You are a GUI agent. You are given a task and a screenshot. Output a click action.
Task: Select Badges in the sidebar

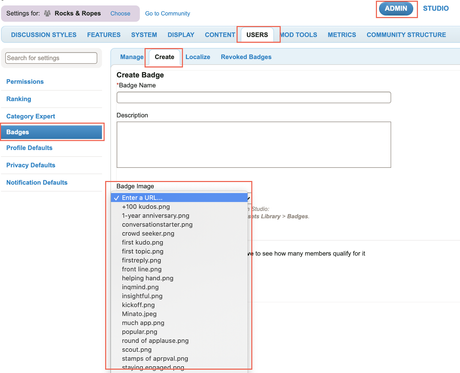click(x=52, y=132)
